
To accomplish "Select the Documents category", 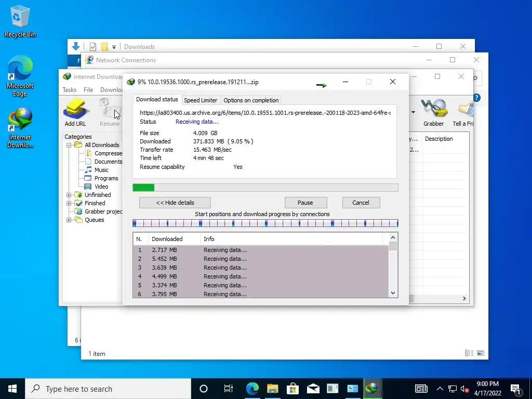I will [103, 162].
